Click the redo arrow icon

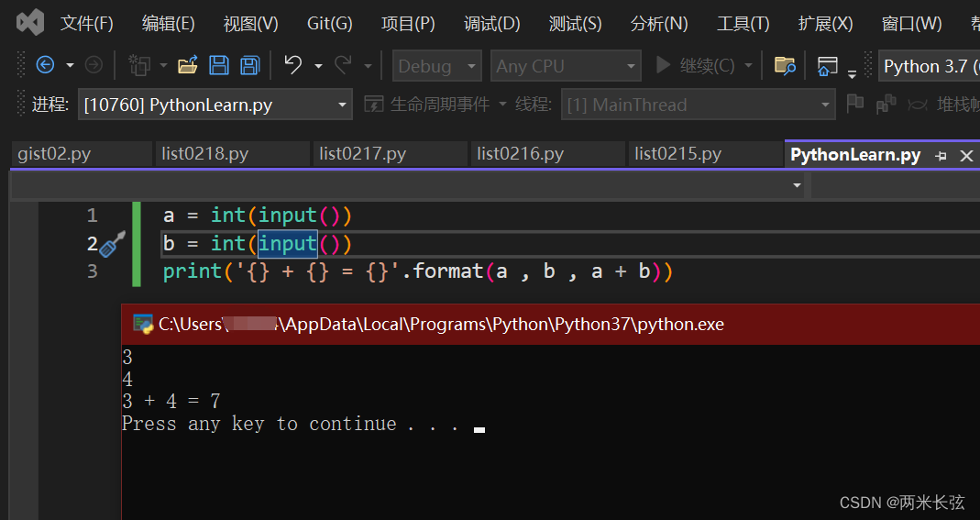[343, 64]
